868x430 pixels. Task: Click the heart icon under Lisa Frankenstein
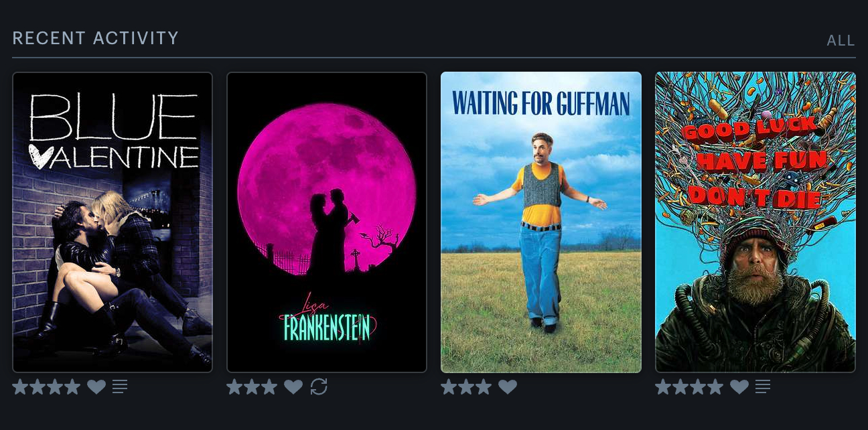293,386
